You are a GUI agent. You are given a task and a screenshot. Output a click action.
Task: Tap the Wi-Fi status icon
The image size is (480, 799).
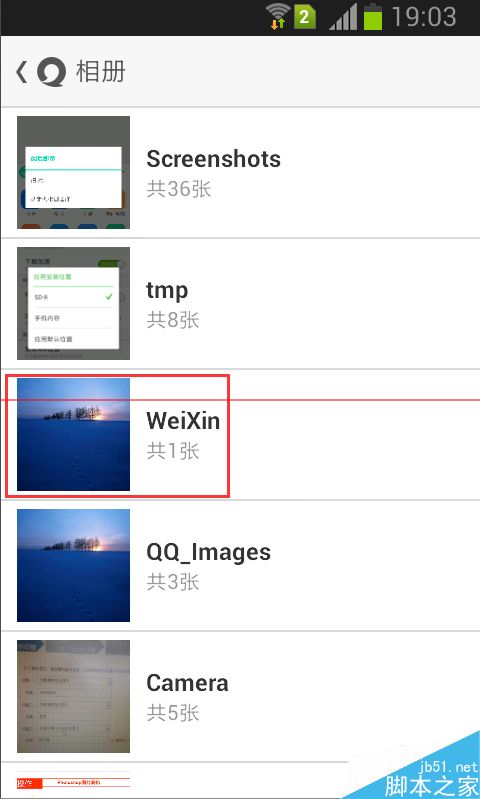(x=278, y=17)
